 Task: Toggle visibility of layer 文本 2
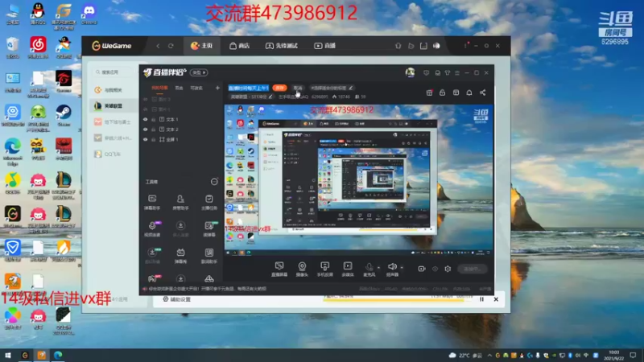pos(146,130)
